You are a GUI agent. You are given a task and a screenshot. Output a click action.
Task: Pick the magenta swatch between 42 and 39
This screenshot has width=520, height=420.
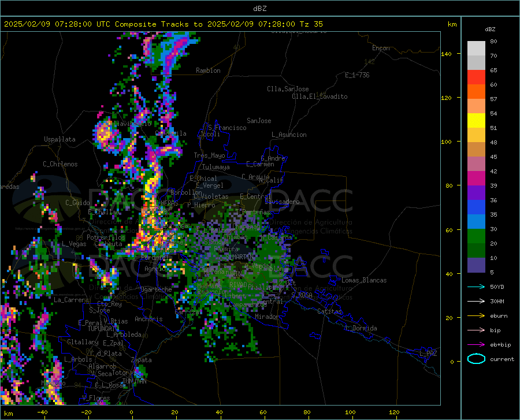tap(476, 179)
